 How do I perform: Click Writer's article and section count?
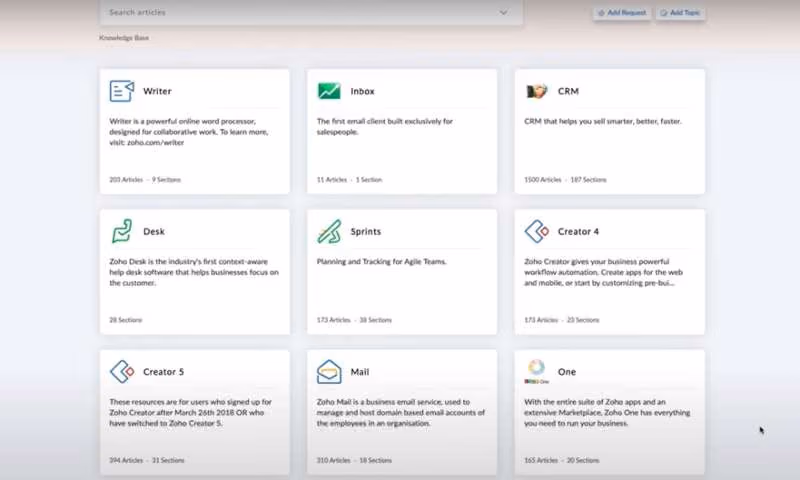(145, 180)
